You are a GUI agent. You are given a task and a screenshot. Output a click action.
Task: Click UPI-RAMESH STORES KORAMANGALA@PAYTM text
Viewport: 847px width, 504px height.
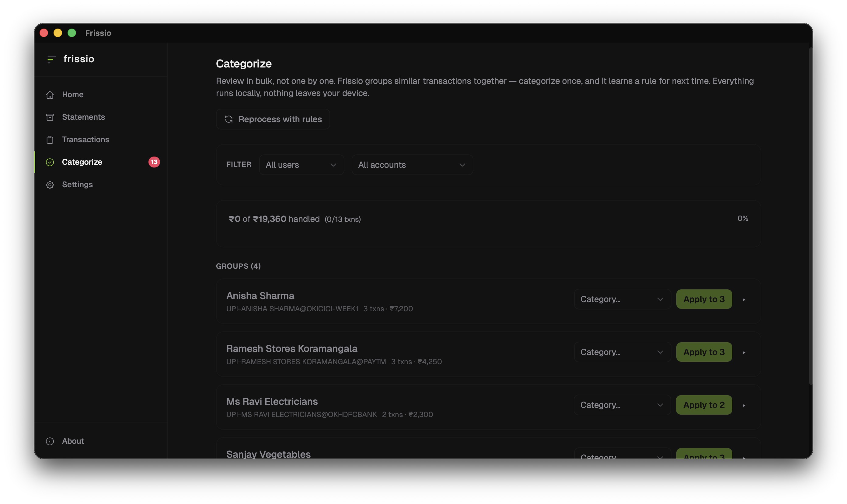coord(306,362)
